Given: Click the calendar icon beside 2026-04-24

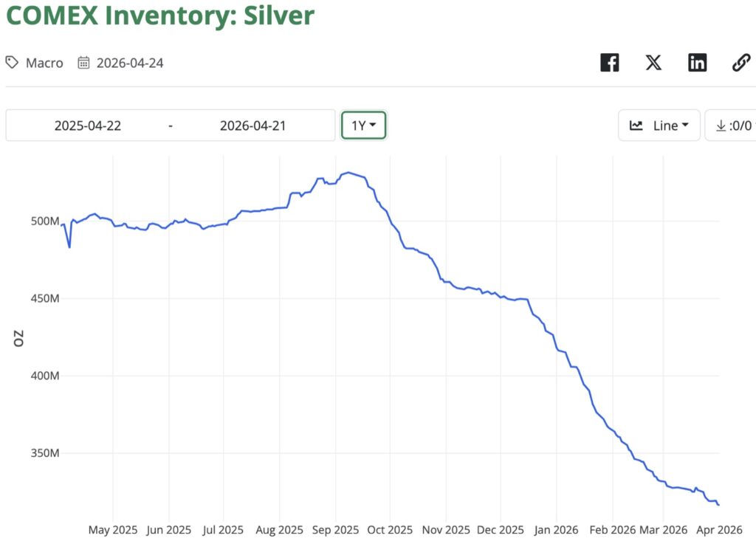Looking at the screenshot, I should tap(84, 63).
